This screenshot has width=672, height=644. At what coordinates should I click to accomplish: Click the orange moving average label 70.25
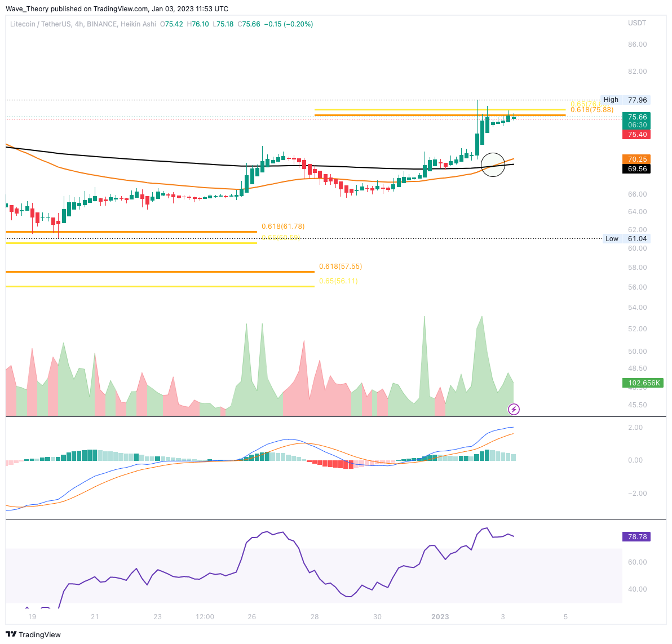[636, 159]
